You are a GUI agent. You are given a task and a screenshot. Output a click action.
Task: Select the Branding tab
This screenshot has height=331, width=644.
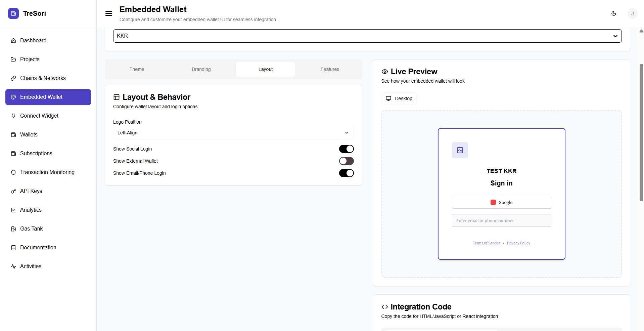[201, 69]
